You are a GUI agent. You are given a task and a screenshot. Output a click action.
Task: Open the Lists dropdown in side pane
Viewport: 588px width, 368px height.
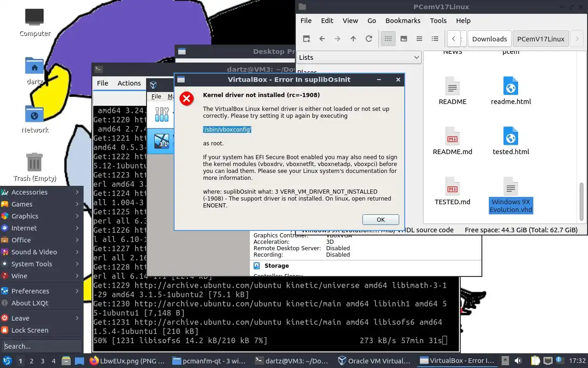359,57
